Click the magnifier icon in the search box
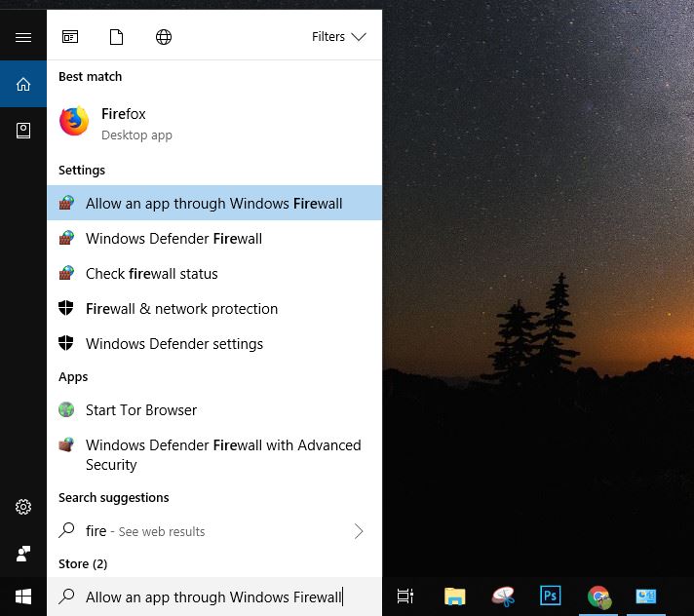 tap(66, 597)
